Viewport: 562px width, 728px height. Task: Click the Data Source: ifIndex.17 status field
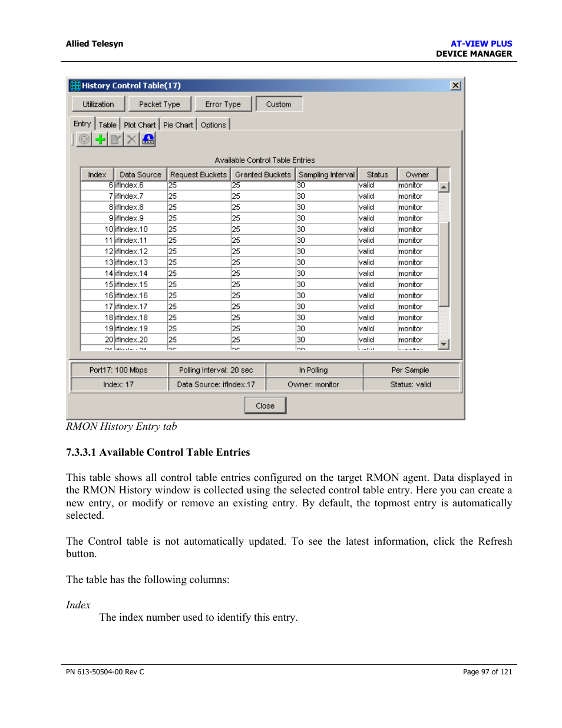pos(216,384)
